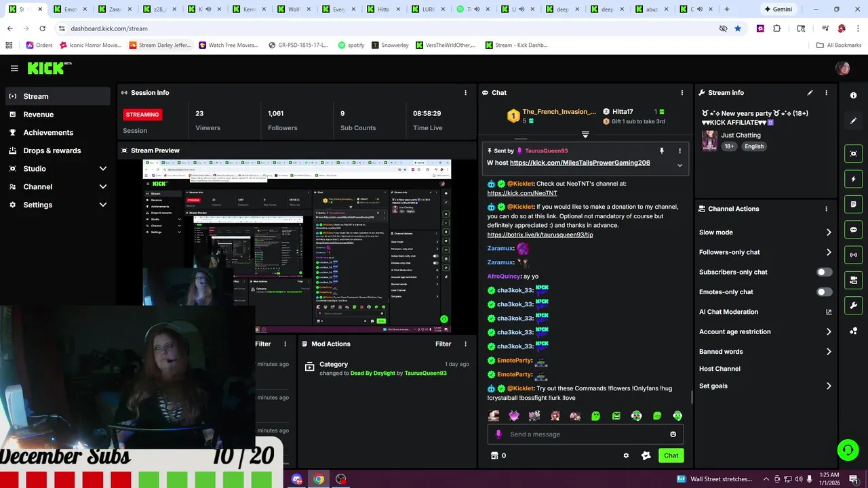Click the Send a message input field
868x488 pixels.
585,434
